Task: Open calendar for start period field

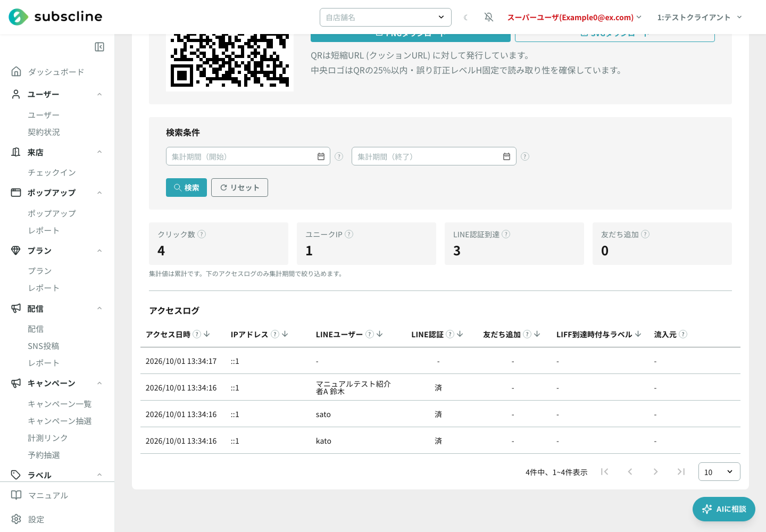Action: pyautogui.click(x=321, y=156)
